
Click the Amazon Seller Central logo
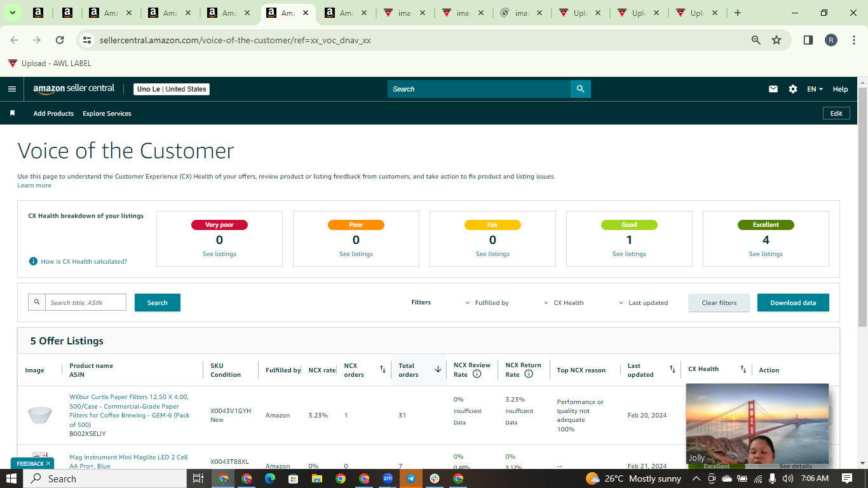coord(74,89)
